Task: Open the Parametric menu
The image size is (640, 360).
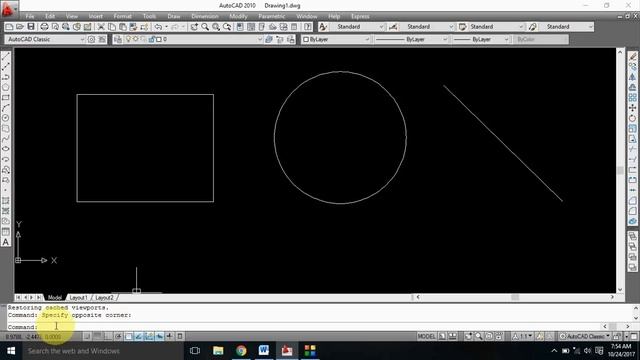Action: coord(271,16)
